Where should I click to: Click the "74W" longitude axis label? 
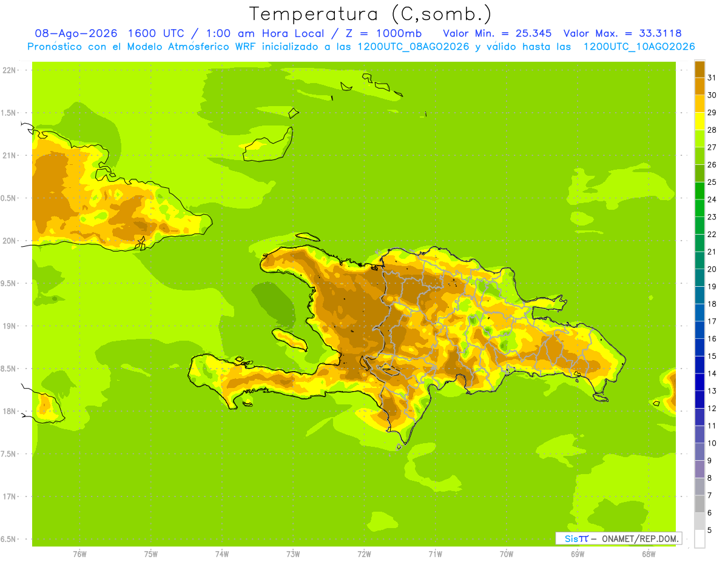[x=222, y=554]
